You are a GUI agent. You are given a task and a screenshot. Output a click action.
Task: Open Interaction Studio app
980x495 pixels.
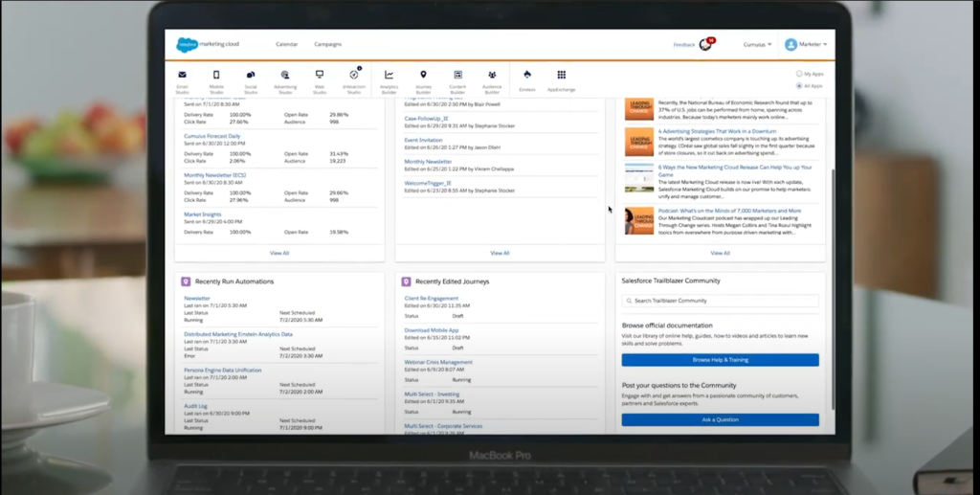354,81
